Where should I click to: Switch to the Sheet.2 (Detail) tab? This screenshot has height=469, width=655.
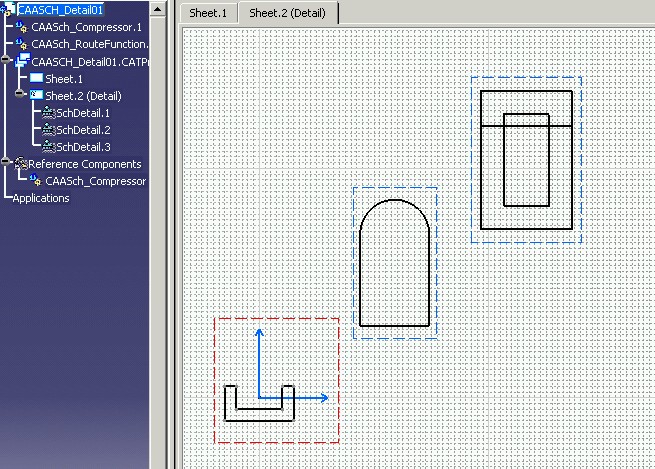289,13
